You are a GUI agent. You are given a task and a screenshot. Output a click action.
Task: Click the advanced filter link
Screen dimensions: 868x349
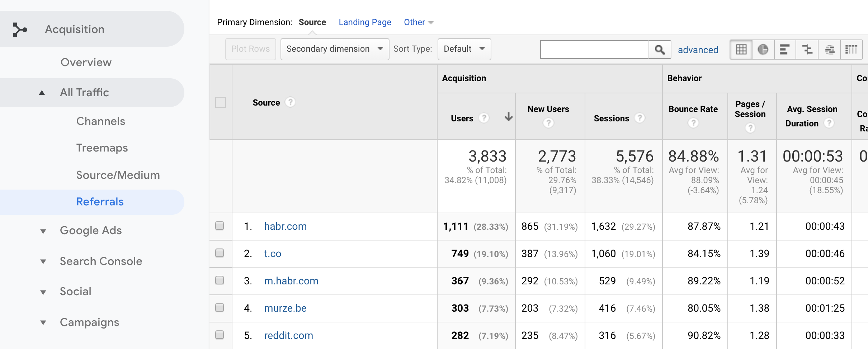tap(698, 50)
